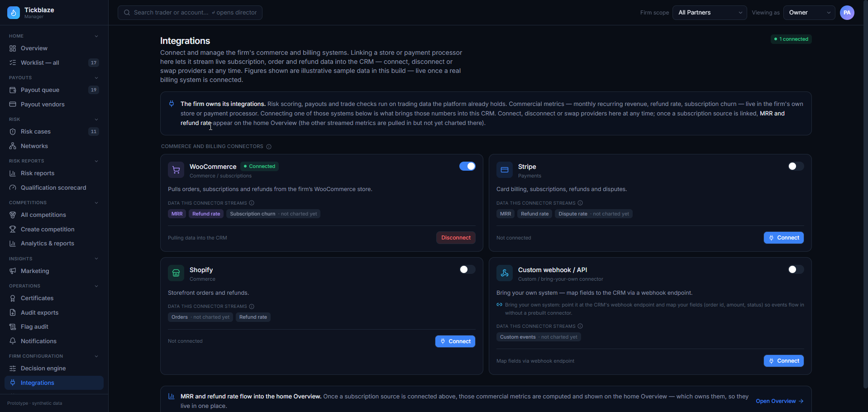Click the info icon in Custom webhook streams label
The width and height of the screenshot is (868, 412).
(x=580, y=326)
